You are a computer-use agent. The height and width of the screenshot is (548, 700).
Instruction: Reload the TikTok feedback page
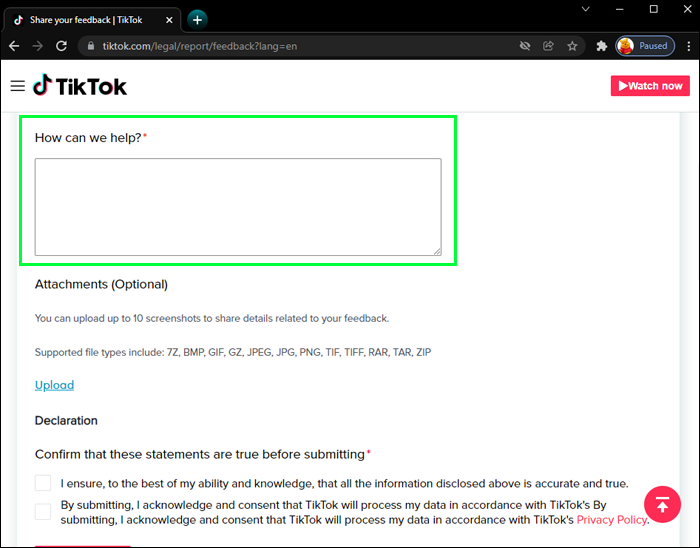(x=62, y=46)
